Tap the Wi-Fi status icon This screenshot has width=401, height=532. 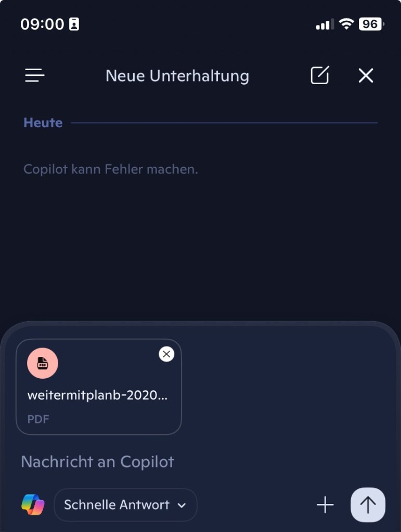[x=345, y=24]
